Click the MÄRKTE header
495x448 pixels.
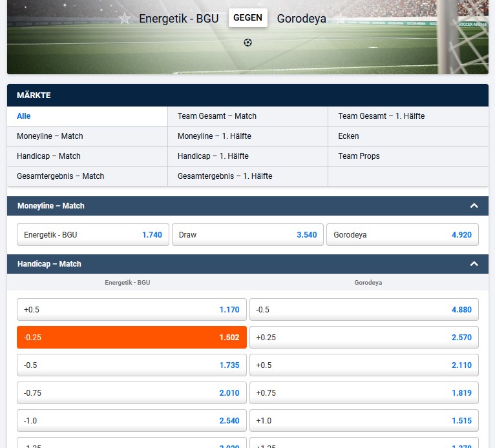247,95
